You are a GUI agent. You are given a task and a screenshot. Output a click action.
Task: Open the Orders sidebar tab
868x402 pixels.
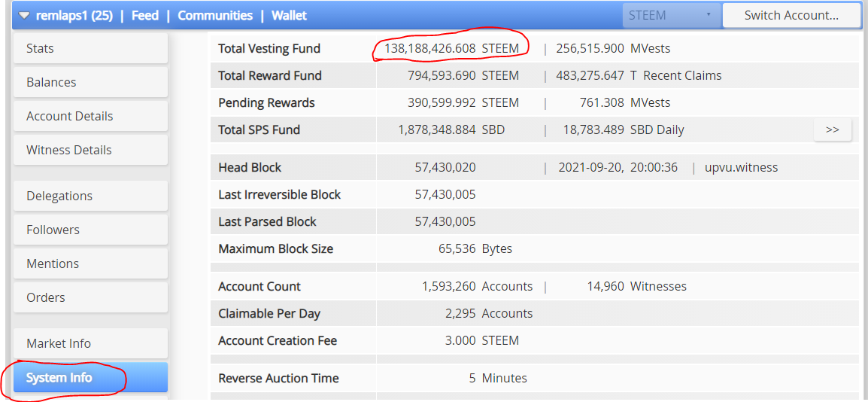[x=90, y=297]
